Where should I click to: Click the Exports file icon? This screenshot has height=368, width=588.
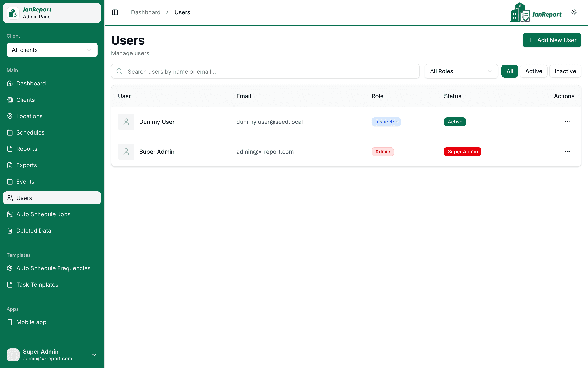coord(10,165)
